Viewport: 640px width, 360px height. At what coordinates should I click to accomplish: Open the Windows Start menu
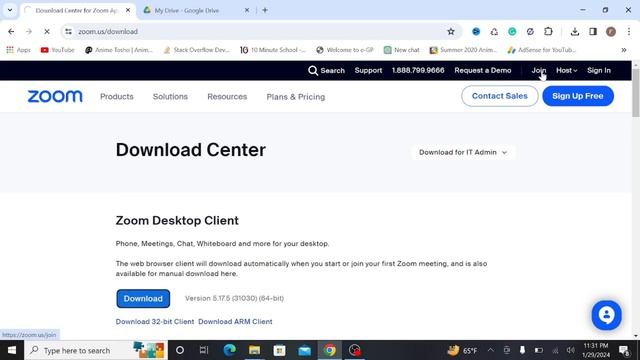[12, 350]
